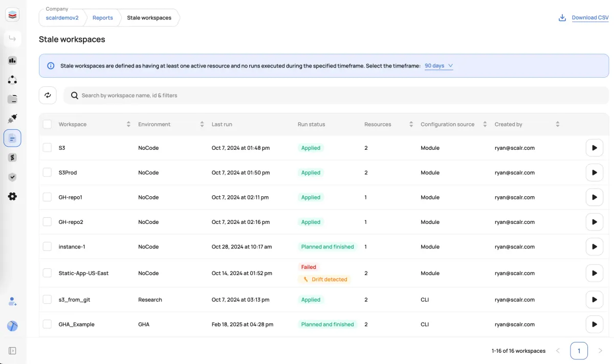614x364 pixels.
Task: Open the Scalr home logo
Action: [12, 14]
